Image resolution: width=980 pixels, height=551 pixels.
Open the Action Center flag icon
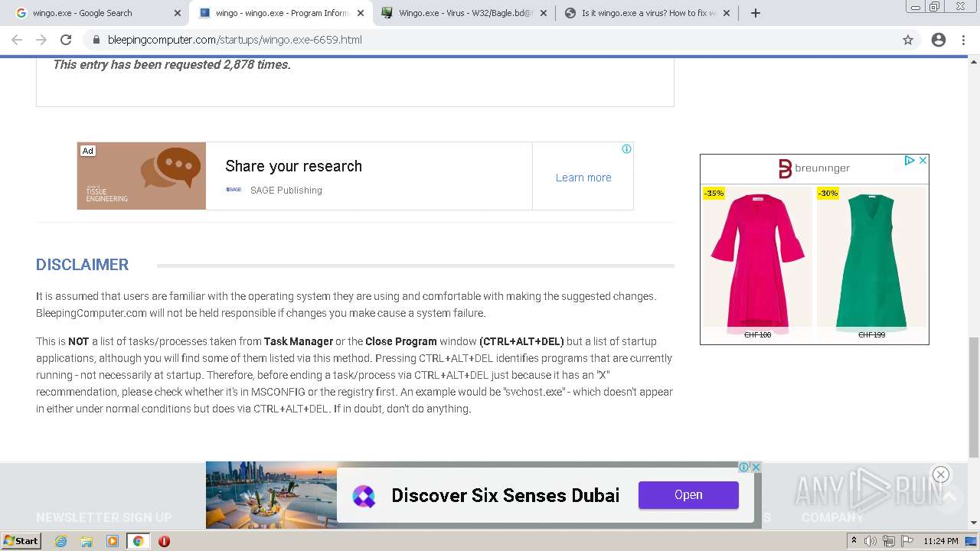906,541
